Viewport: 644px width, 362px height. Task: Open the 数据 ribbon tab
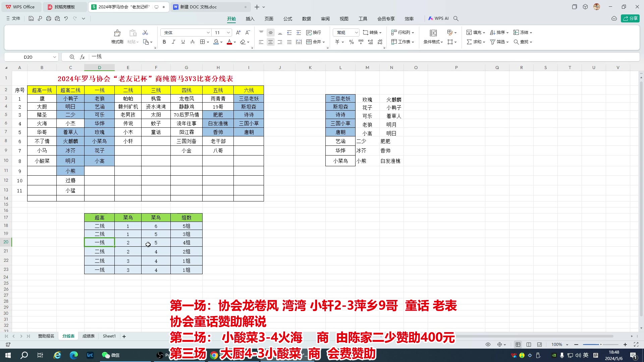[306, 18]
